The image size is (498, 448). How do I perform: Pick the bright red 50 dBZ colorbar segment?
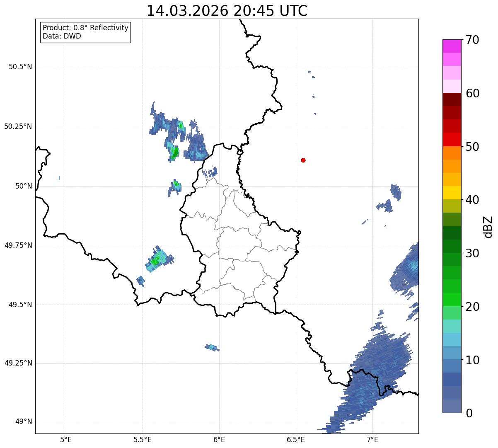point(452,139)
